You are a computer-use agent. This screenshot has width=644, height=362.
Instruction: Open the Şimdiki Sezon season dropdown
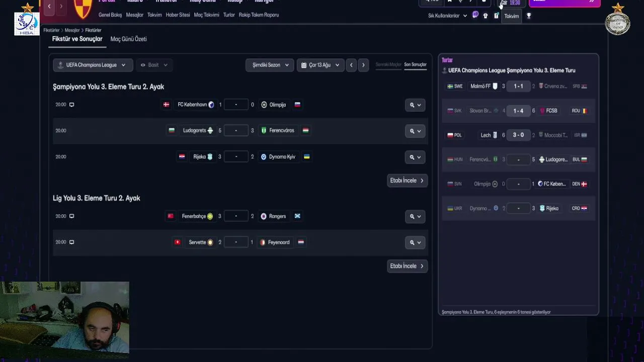click(270, 65)
